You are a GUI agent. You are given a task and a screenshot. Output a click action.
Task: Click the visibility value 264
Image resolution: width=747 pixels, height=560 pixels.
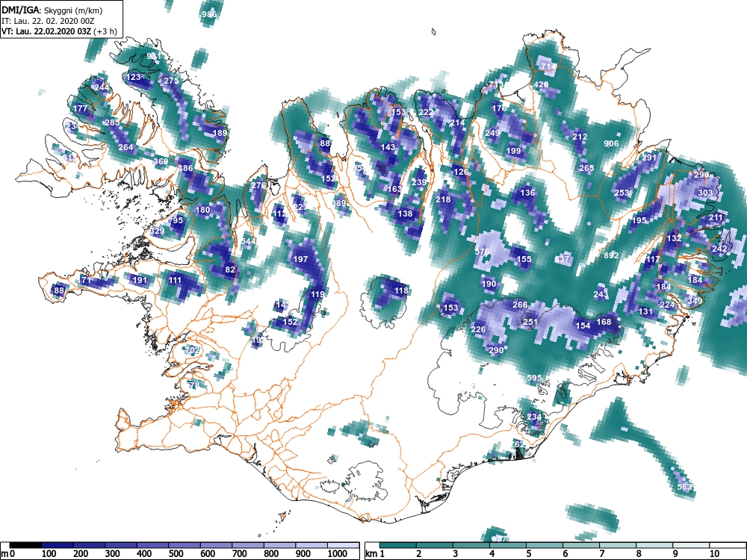pos(125,147)
